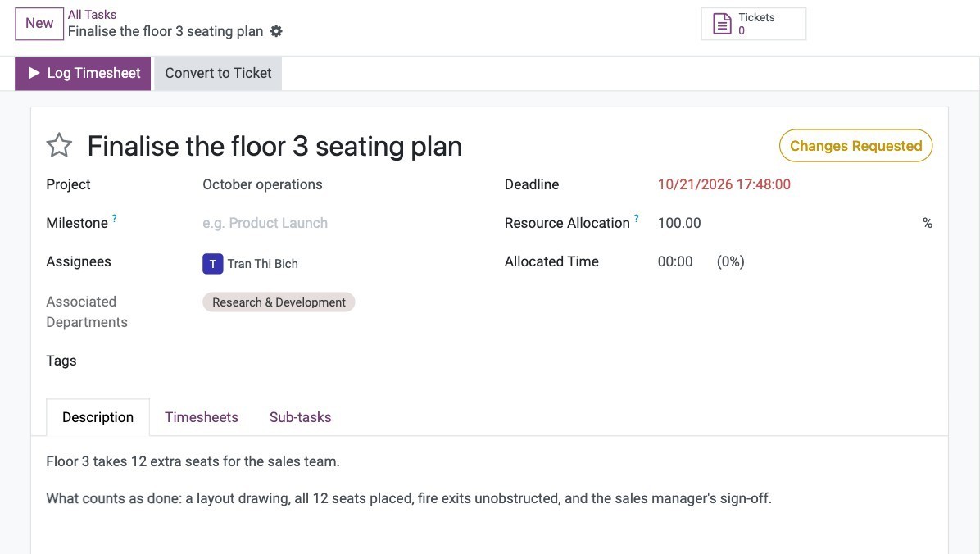Change the Changes Requested status

point(855,146)
